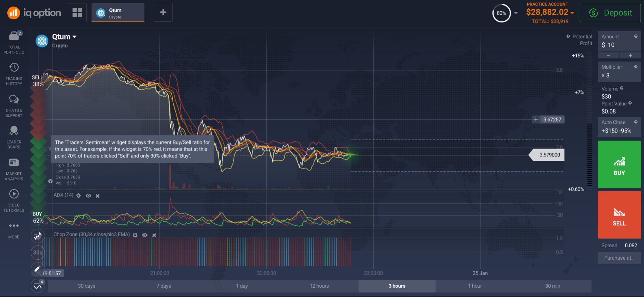Image resolution: width=644 pixels, height=297 pixels.
Task: Increase amount with plus button
Action: (630, 55)
